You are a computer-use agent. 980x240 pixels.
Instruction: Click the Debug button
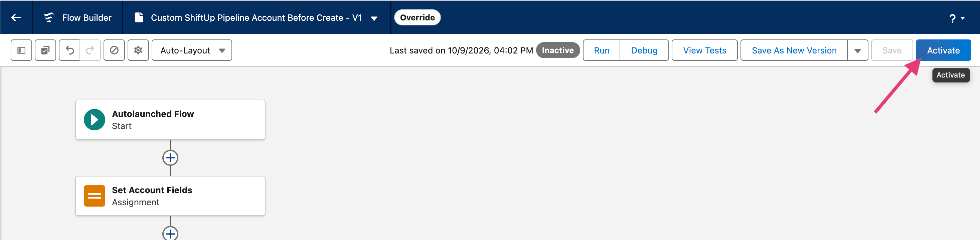tap(644, 50)
